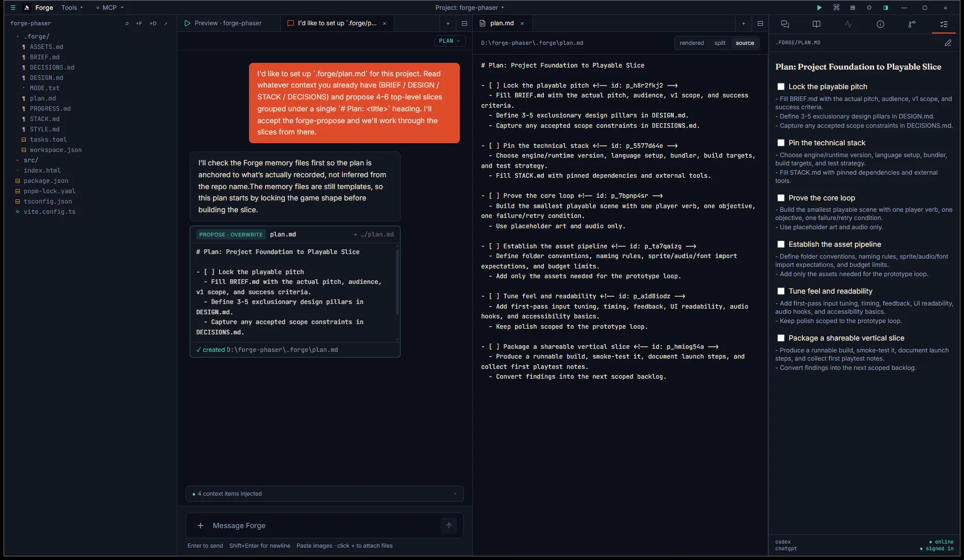Run the project with the play icon
This screenshot has width=964, height=560.
pyautogui.click(x=819, y=8)
